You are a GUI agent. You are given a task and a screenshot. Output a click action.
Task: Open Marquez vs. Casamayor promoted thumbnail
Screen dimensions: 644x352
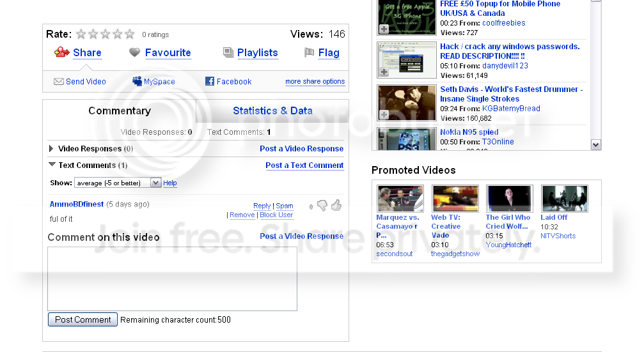(400, 198)
